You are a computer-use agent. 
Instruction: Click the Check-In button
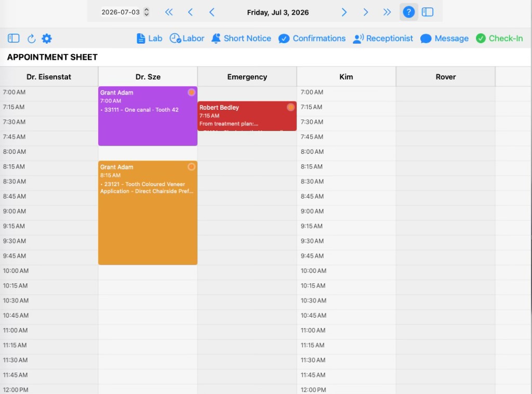click(x=499, y=38)
